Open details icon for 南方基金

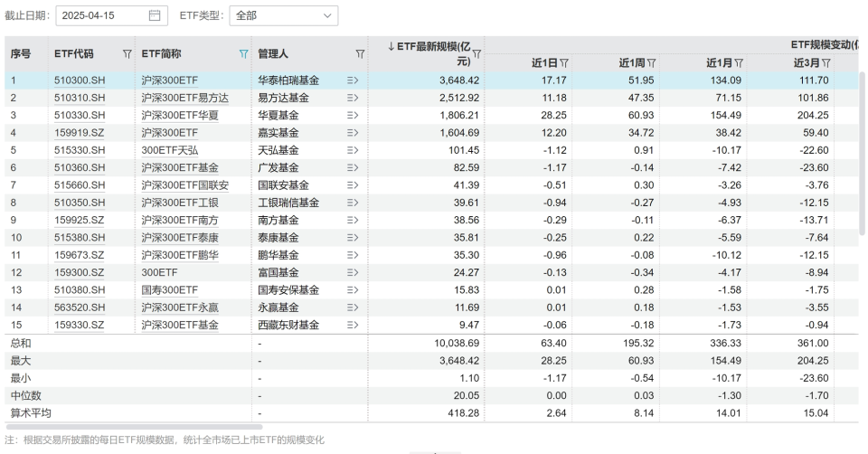[353, 220]
